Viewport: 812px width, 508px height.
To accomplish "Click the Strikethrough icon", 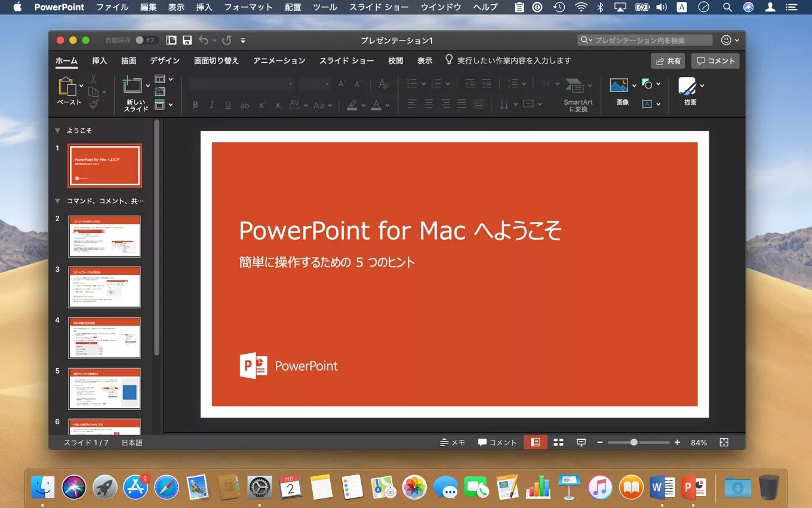I will (245, 105).
